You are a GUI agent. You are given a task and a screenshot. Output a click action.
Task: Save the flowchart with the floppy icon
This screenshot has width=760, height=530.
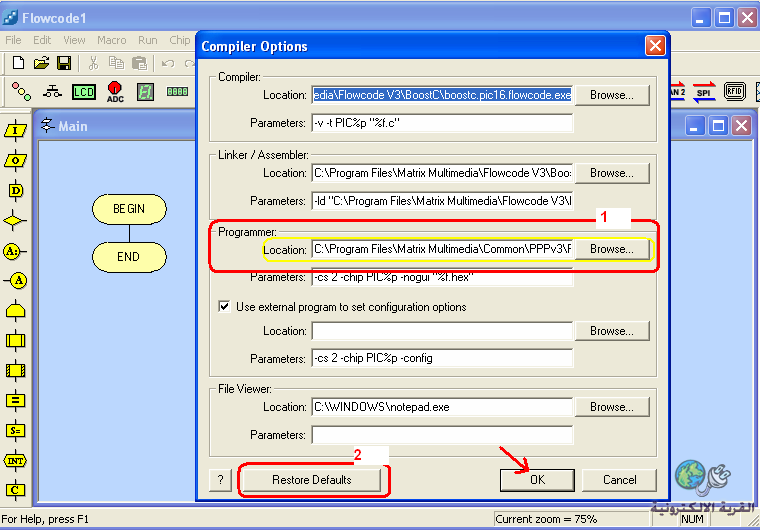tap(64, 63)
